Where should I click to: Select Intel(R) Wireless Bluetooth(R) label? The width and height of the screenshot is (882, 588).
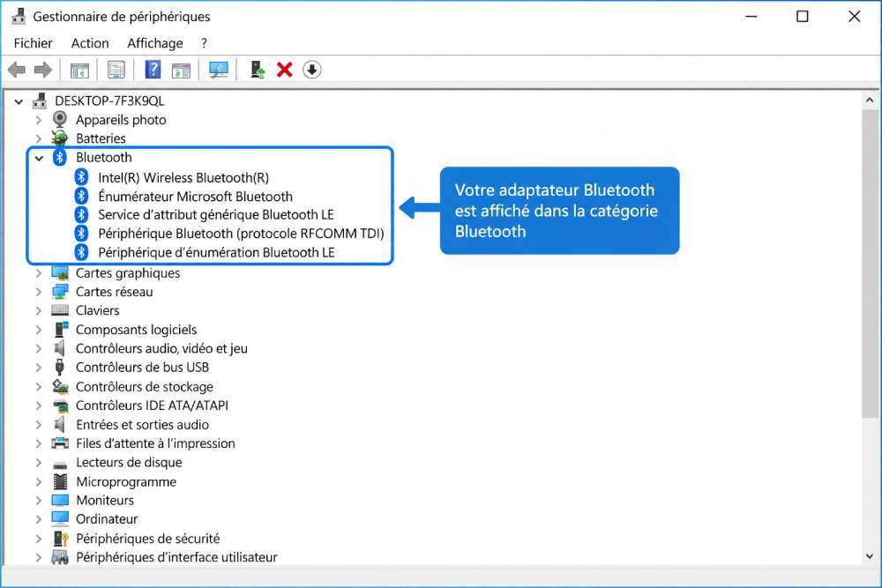183,178
